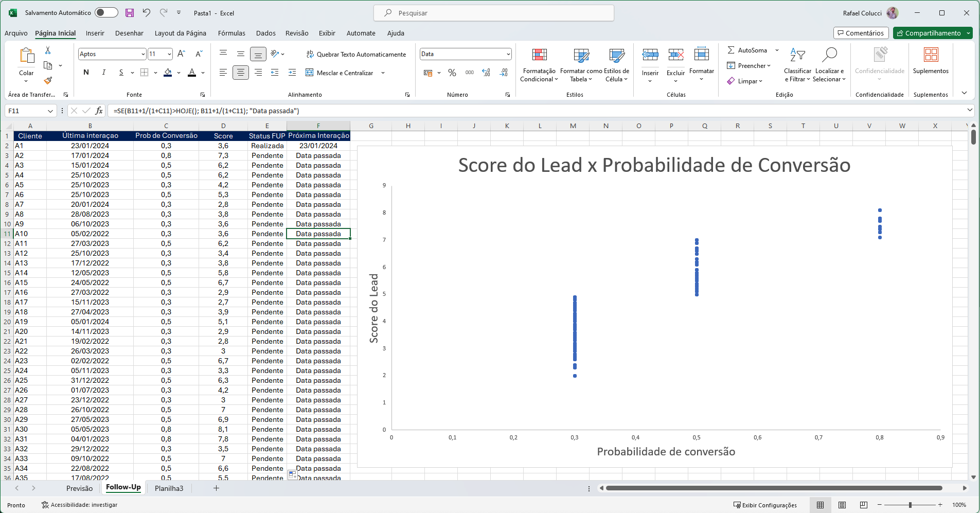Toggle Salvamento Automático switch
980x513 pixels.
point(106,13)
